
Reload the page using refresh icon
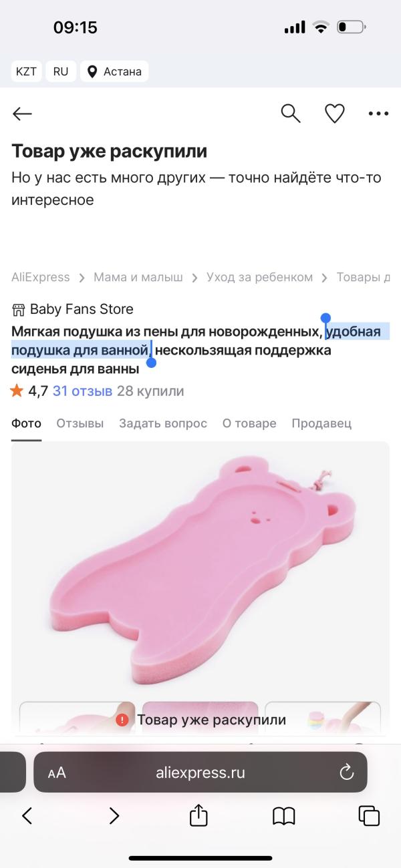point(346,773)
